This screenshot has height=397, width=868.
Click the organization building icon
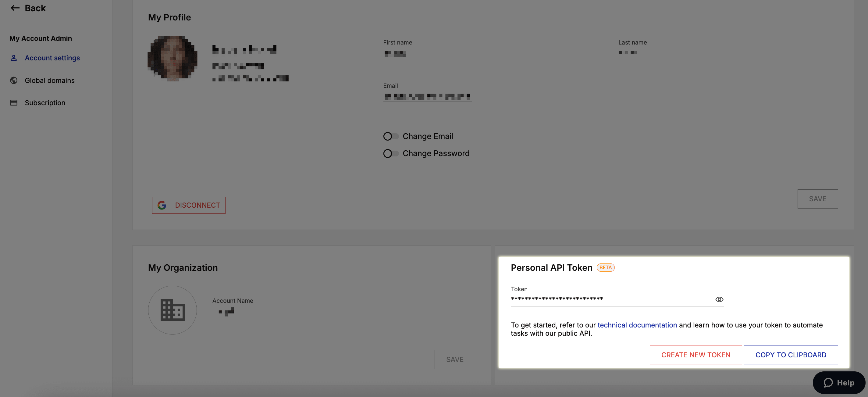[173, 310]
